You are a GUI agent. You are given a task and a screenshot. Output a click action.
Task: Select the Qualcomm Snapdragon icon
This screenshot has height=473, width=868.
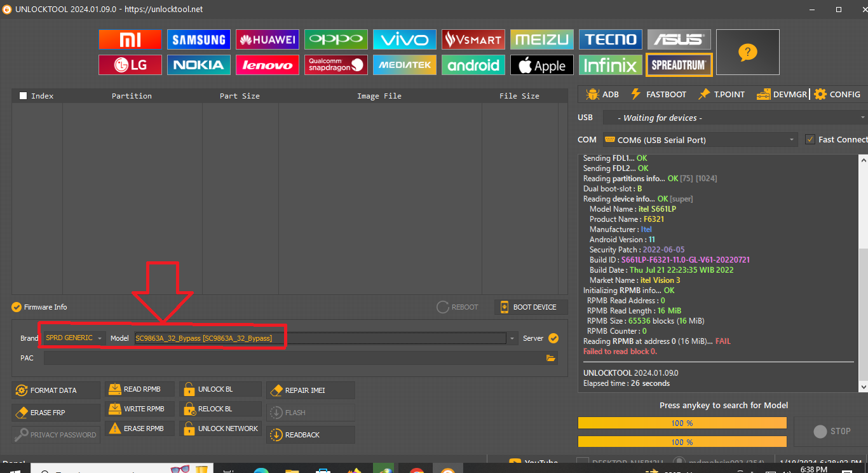(336, 65)
